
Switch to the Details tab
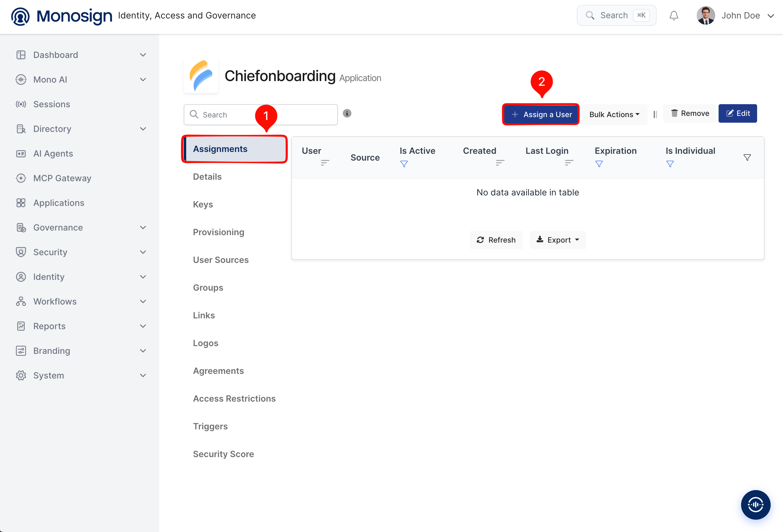pos(207,177)
